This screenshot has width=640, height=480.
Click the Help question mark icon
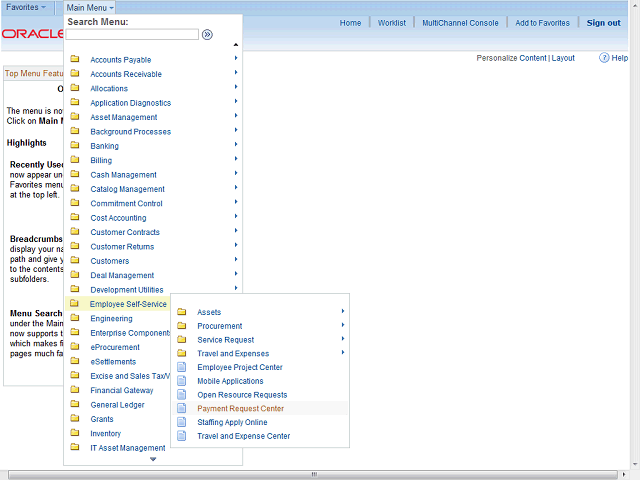(x=605, y=58)
